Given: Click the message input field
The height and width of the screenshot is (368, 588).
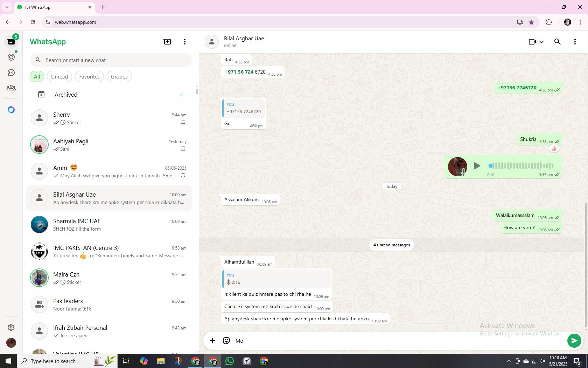Looking at the screenshot, I should pos(399,341).
